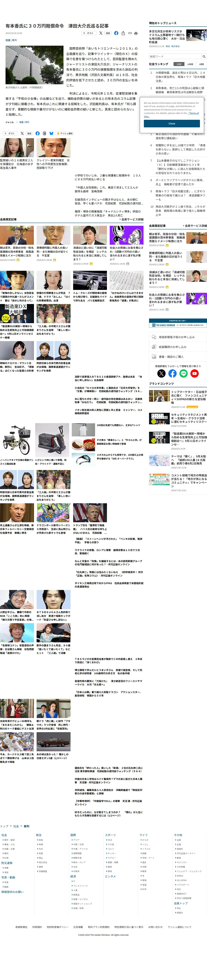Screen dimensions: 207x980
Task: Open 紙面購読のお申し込み link
Action: click(178, 347)
